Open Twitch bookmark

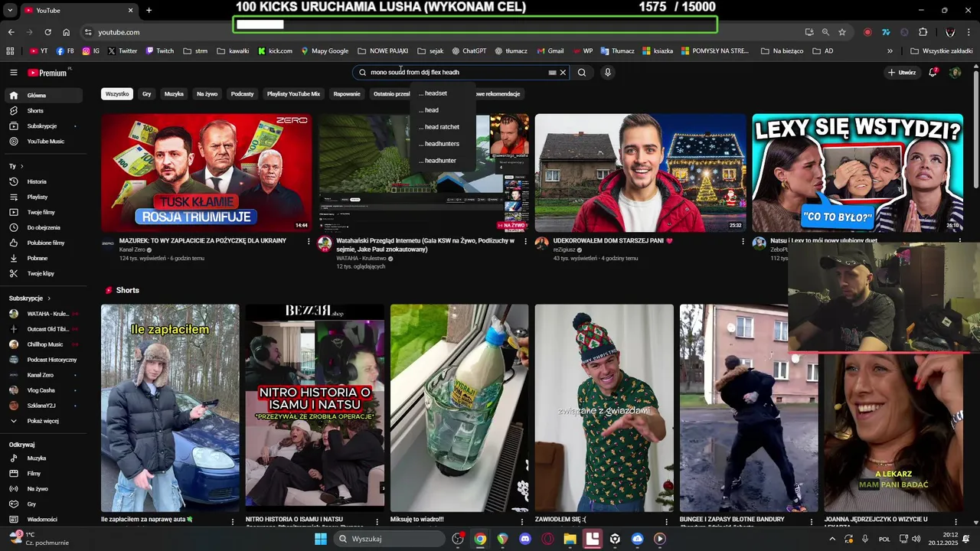[159, 51]
